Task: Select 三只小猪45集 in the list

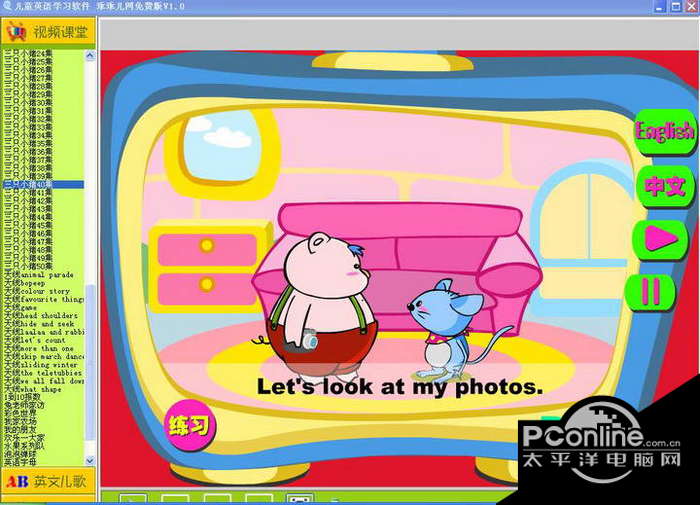Action: click(28, 225)
